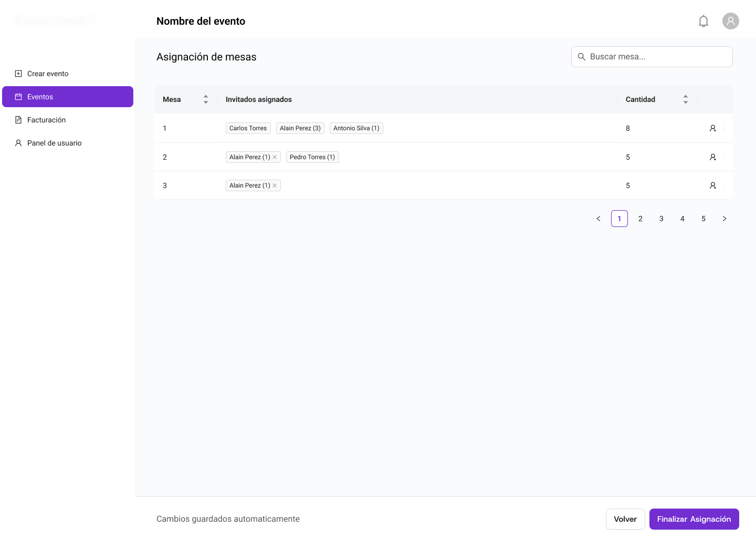The image size is (756, 538).
Task: Remove Alain Perez tag from table 2
Action: (275, 157)
